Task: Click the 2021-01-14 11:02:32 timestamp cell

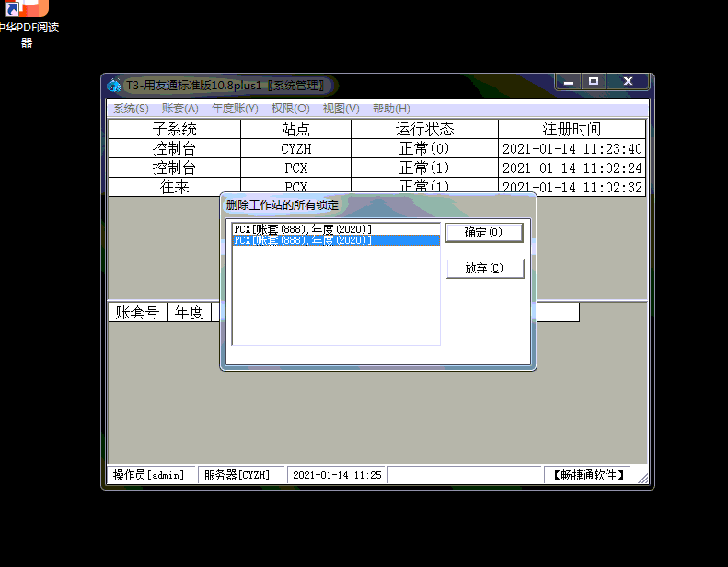Action: pos(572,187)
